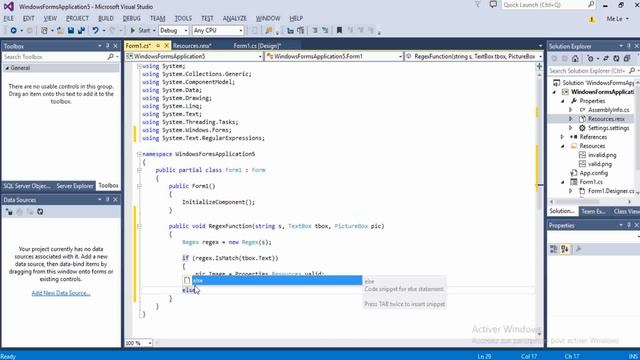Viewport: 640px width, 360px height.
Task: Switch to the Server Explorer tab
Action: [x=75, y=186]
